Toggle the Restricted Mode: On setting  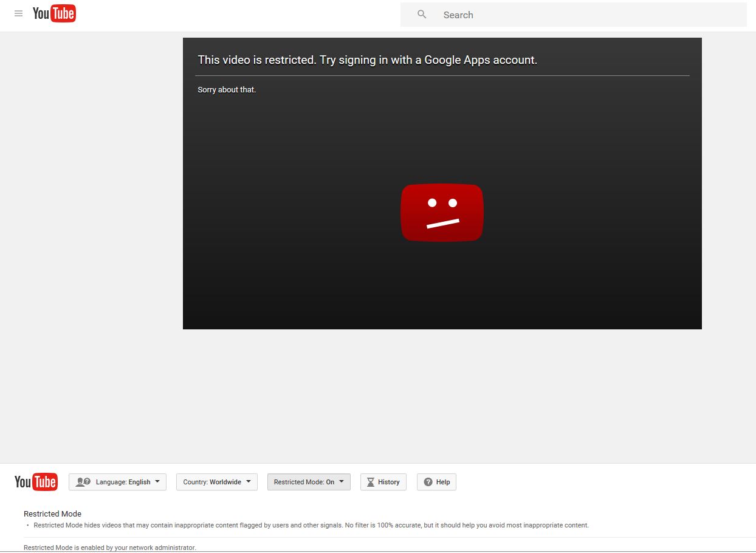click(304, 482)
